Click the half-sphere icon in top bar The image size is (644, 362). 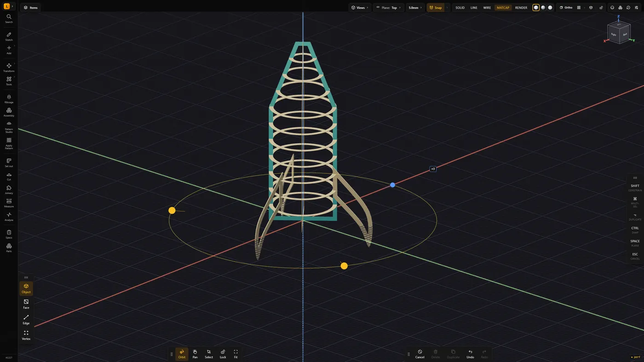click(x=612, y=8)
